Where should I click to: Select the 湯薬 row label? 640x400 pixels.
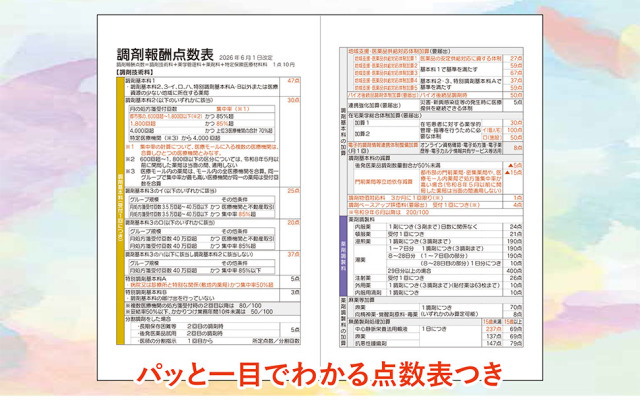pyautogui.click(x=360, y=260)
